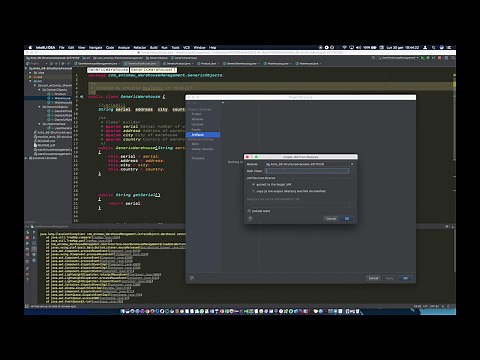Open the Navigate menu
480x360 pixels.
[95, 48]
